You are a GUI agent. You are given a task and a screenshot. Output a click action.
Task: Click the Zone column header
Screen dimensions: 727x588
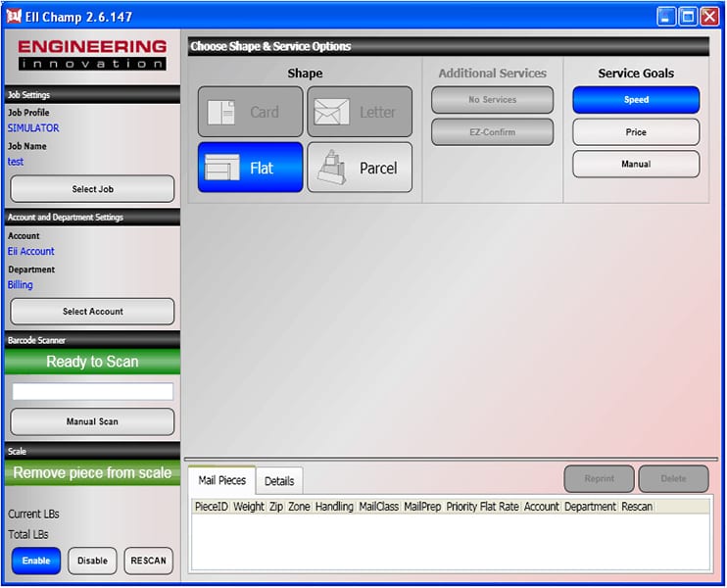coord(299,507)
